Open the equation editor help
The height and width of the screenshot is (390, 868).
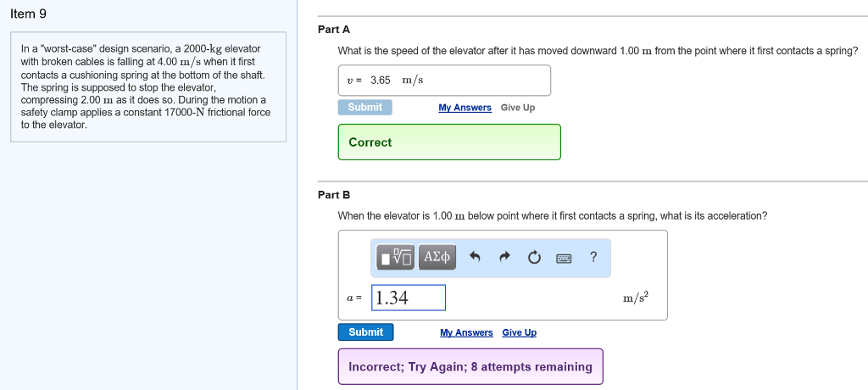coord(593,257)
